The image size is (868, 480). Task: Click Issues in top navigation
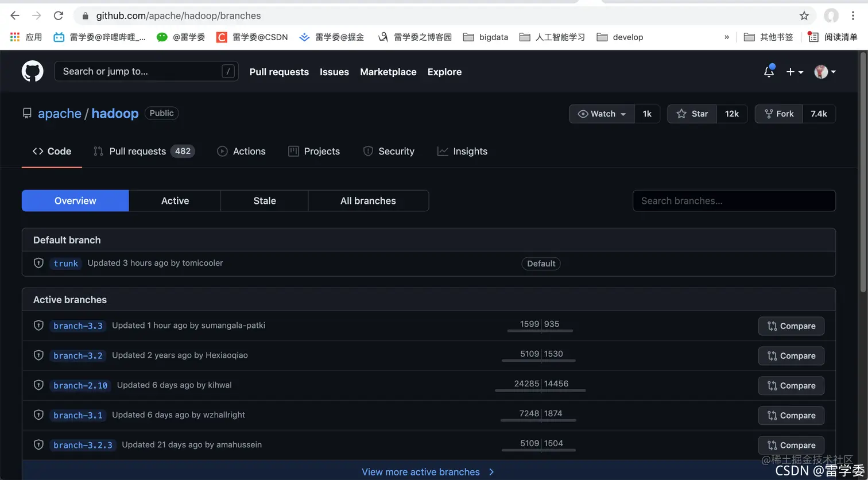(334, 72)
